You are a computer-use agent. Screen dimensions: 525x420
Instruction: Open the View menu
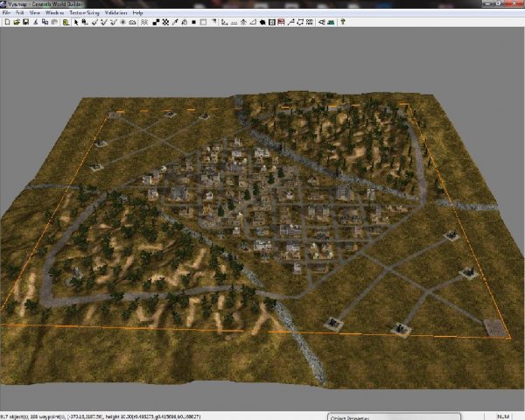click(x=34, y=13)
